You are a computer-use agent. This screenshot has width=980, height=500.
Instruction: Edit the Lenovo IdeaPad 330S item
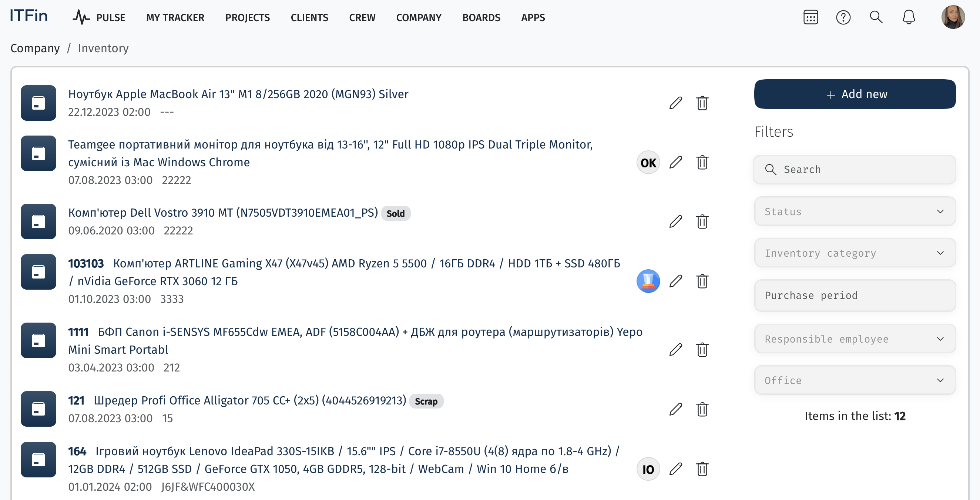[x=676, y=469]
